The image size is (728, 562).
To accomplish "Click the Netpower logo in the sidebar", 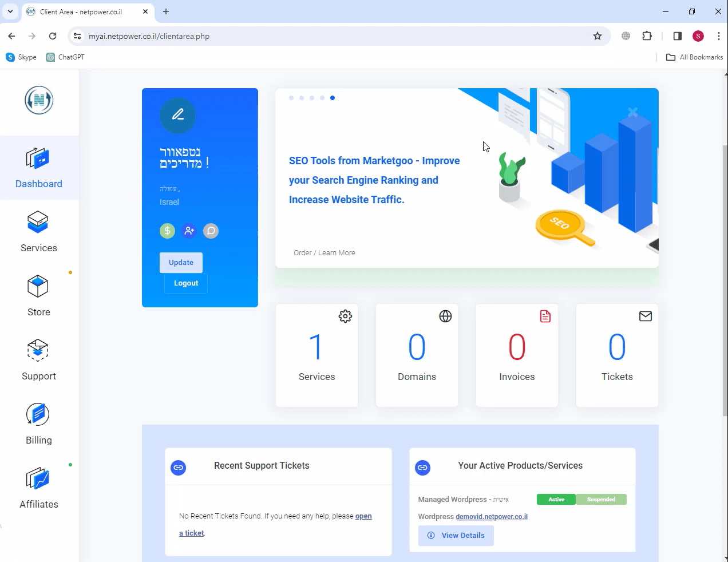I will [39, 100].
